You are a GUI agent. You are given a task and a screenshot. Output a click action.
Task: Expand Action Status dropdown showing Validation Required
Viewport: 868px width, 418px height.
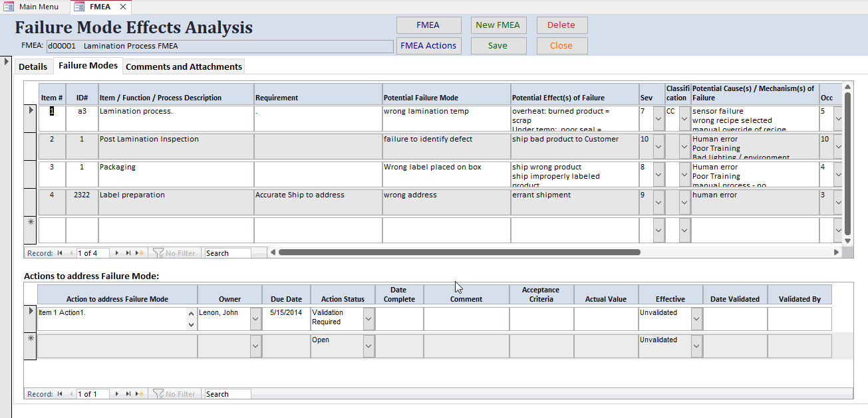click(368, 318)
